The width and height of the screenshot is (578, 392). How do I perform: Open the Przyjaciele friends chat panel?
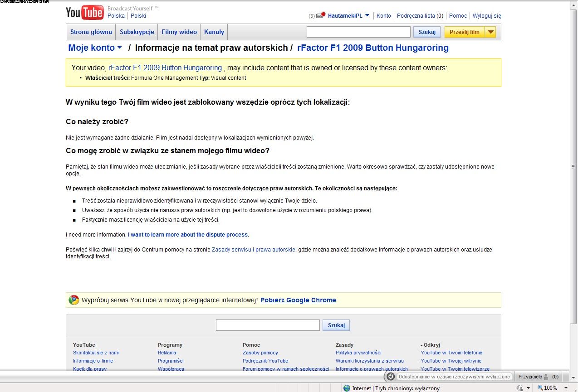tap(539, 377)
